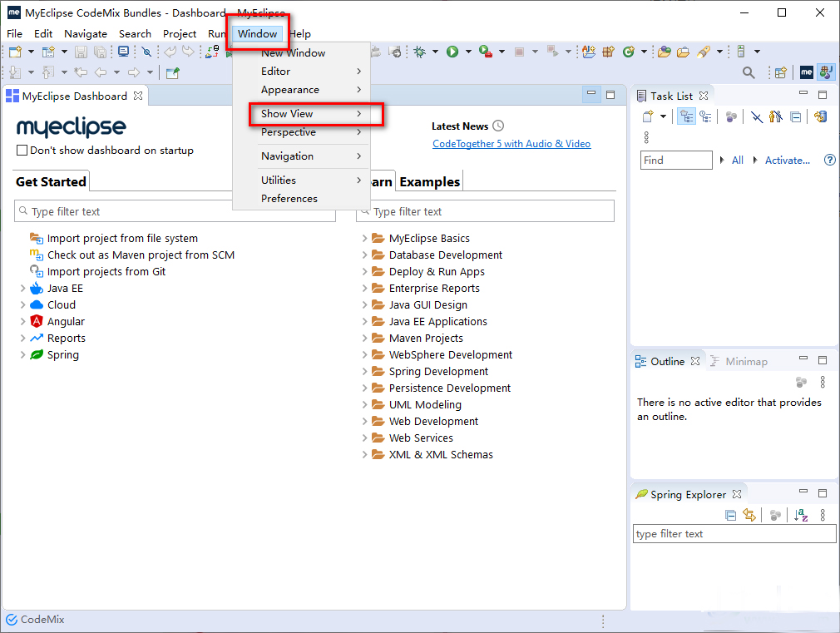Click the Debug bug icon
This screenshot has height=633, width=840.
click(x=420, y=52)
